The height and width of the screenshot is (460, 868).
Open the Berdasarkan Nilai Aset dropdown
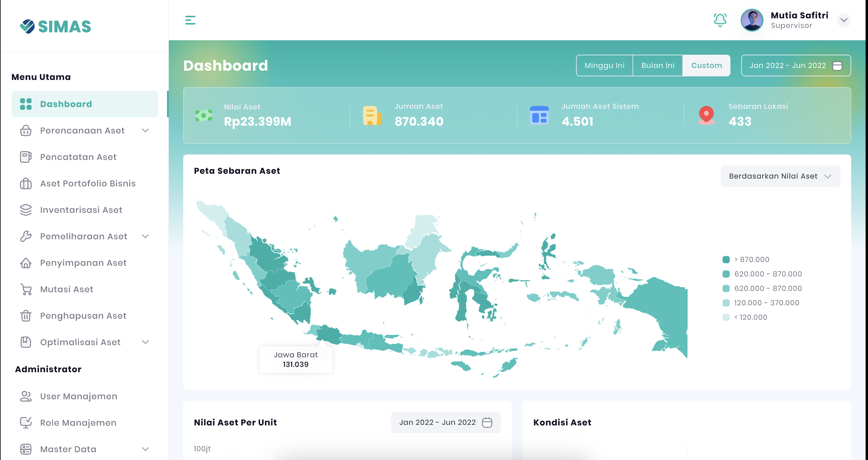[780, 176]
